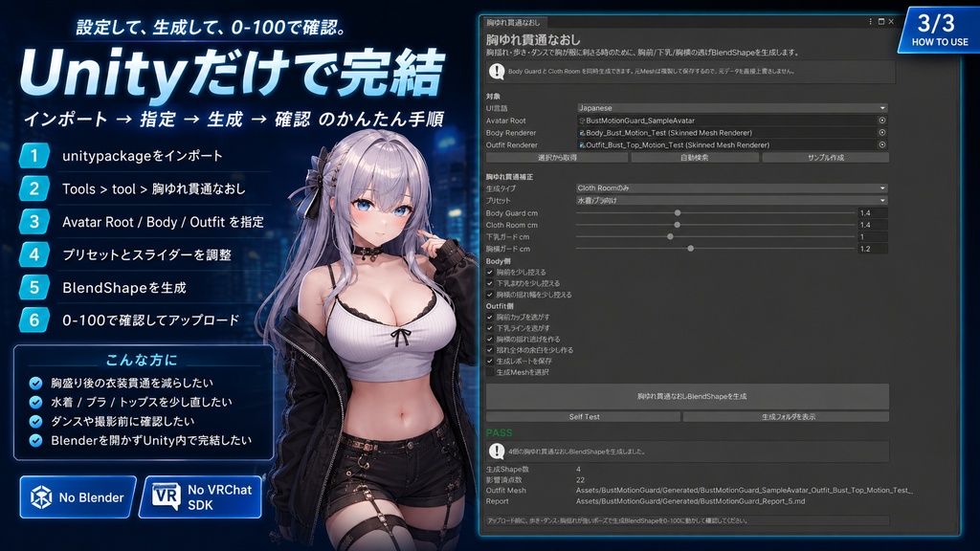Click the VR logo in No VRChat SDK badge
The image size is (980, 551).
coord(167,496)
